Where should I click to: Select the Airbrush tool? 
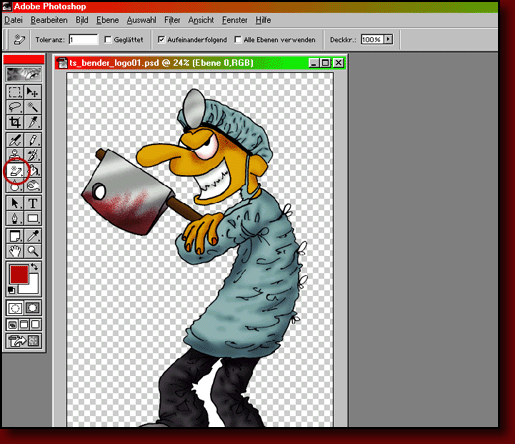pos(15,140)
